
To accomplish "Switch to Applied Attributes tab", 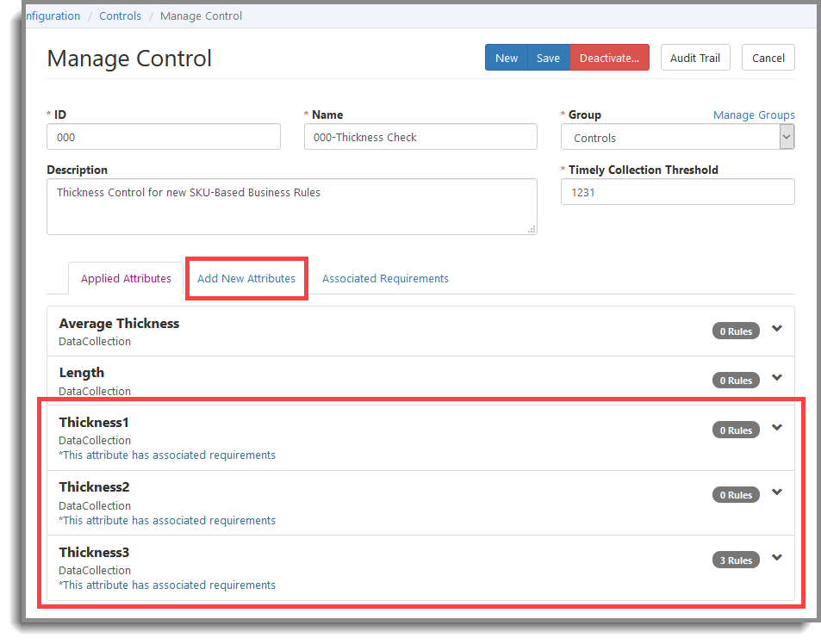I will pyautogui.click(x=126, y=278).
